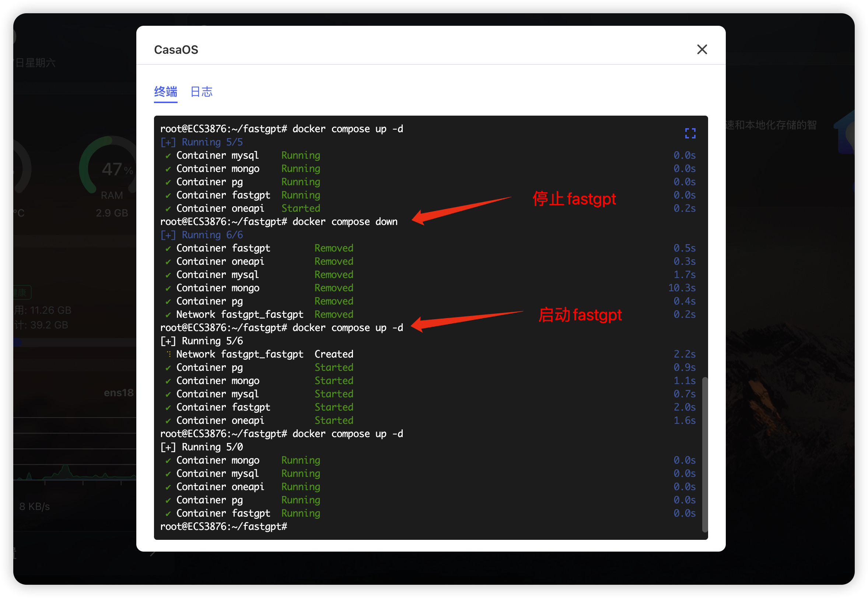Screen dimensions: 868x598
Task: Click the ens18 network interface label
Action: point(118,393)
